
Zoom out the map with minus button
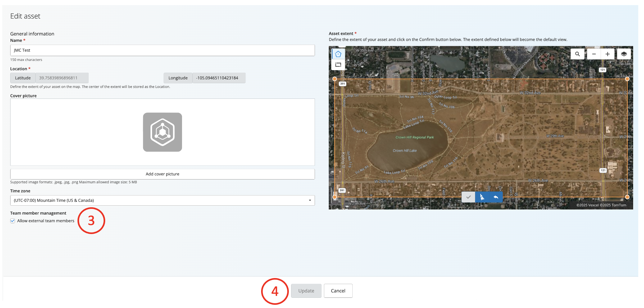click(594, 54)
